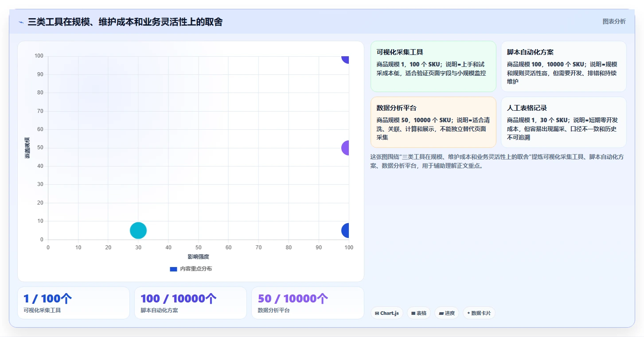This screenshot has width=644, height=337.
Task: Click y-axis tick label 100
Action: [x=39, y=56]
